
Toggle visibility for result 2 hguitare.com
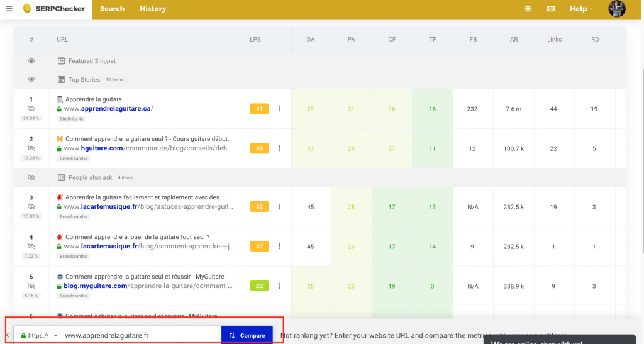31,148
